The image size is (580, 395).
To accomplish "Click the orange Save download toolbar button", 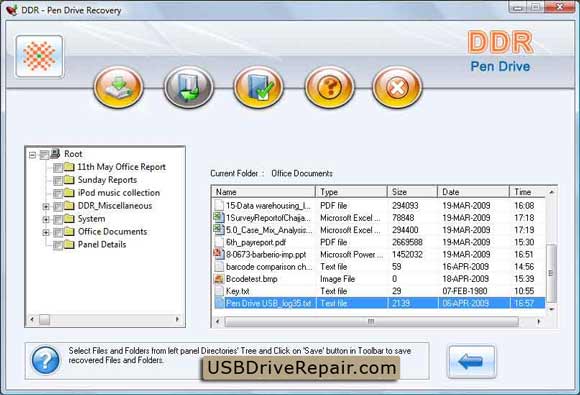I will click(x=118, y=87).
